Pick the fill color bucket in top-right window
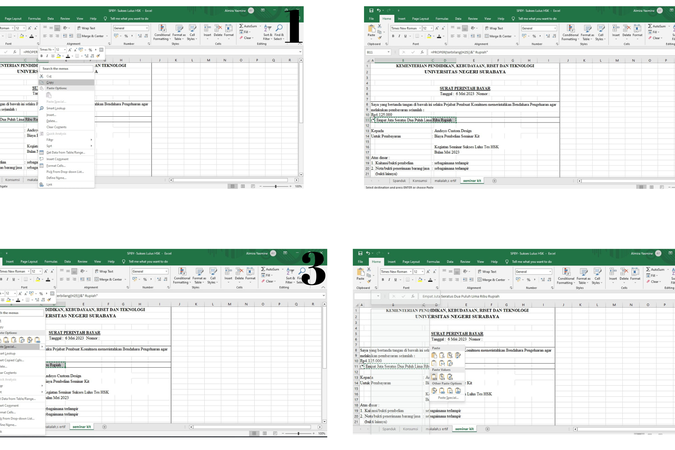 coord(429,36)
